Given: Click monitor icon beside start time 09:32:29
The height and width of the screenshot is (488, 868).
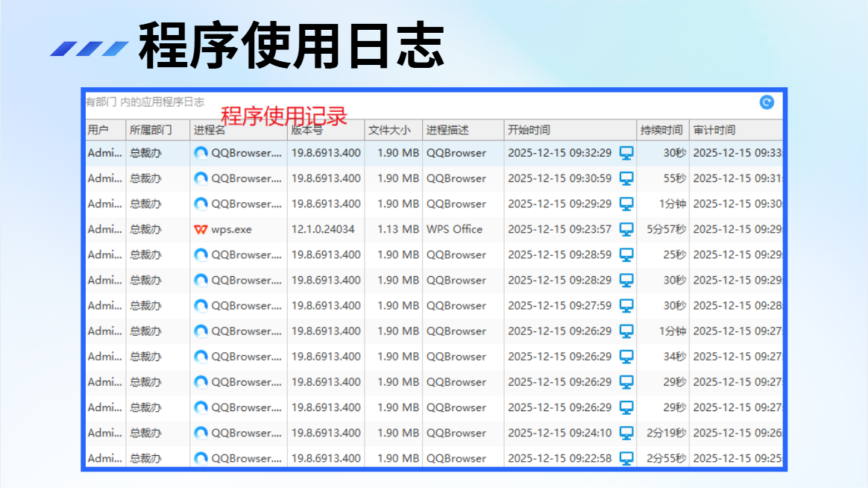Looking at the screenshot, I should pyautogui.click(x=626, y=154).
